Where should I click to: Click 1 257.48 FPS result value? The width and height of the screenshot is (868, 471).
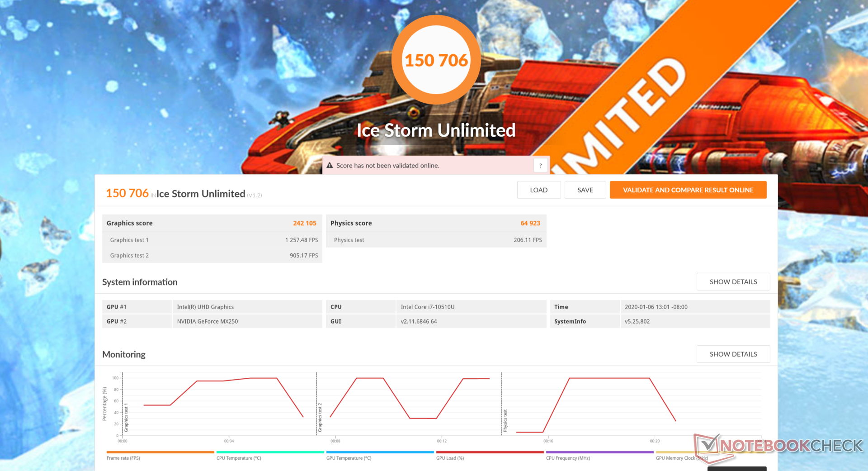point(302,240)
